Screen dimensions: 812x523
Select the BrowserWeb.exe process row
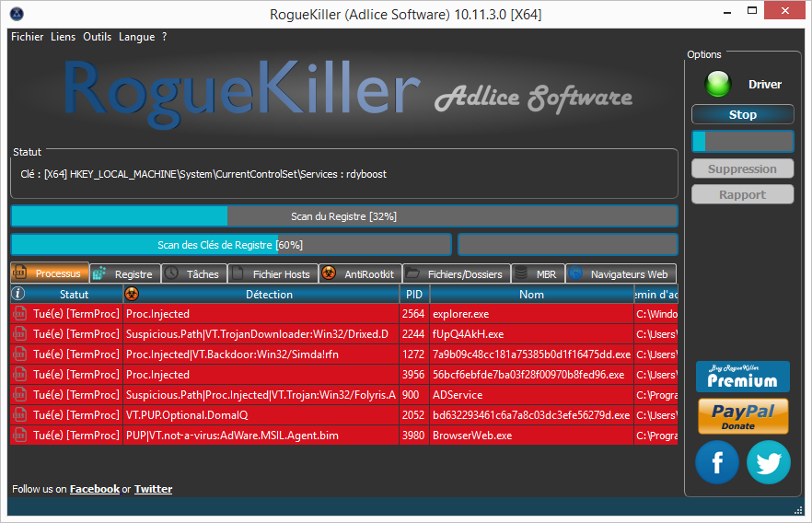click(x=471, y=436)
